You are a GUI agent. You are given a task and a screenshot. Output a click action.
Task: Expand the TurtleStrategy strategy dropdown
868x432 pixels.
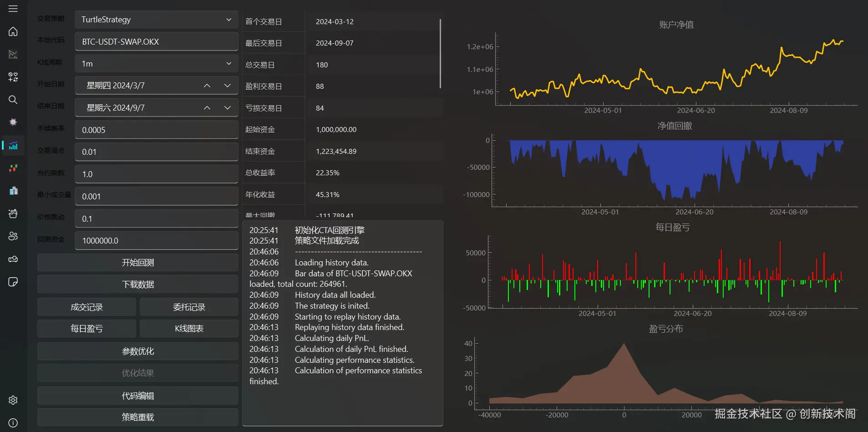tap(157, 20)
